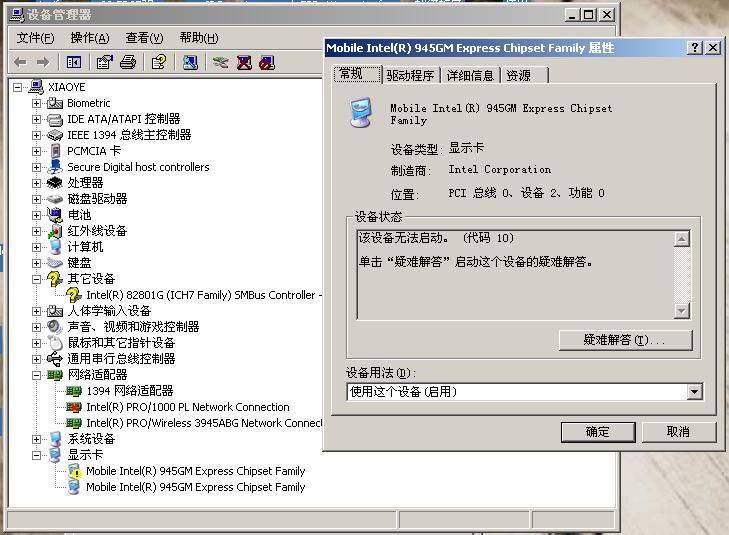The image size is (729, 535).
Task: Expand the PCMCIA 卡 node
Action: [x=36, y=151]
